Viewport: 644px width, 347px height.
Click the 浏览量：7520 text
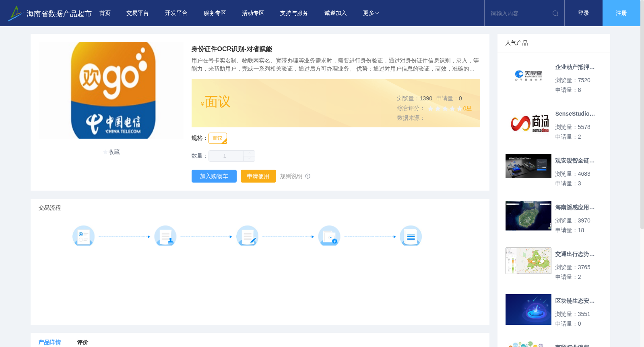click(573, 80)
